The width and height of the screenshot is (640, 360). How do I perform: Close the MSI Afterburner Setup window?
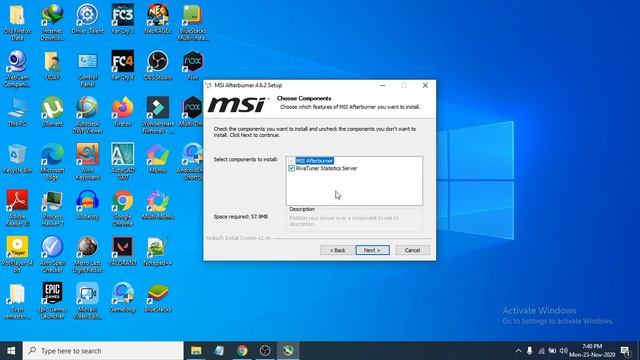425,85
